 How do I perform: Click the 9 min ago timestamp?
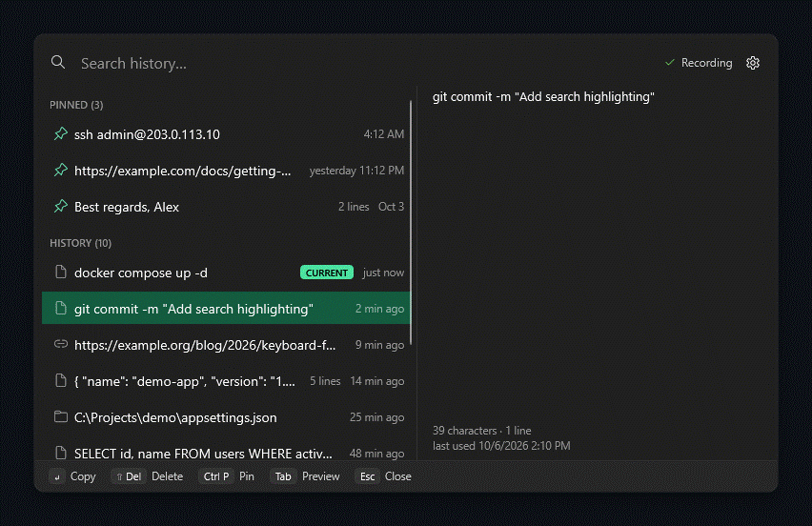pos(379,345)
